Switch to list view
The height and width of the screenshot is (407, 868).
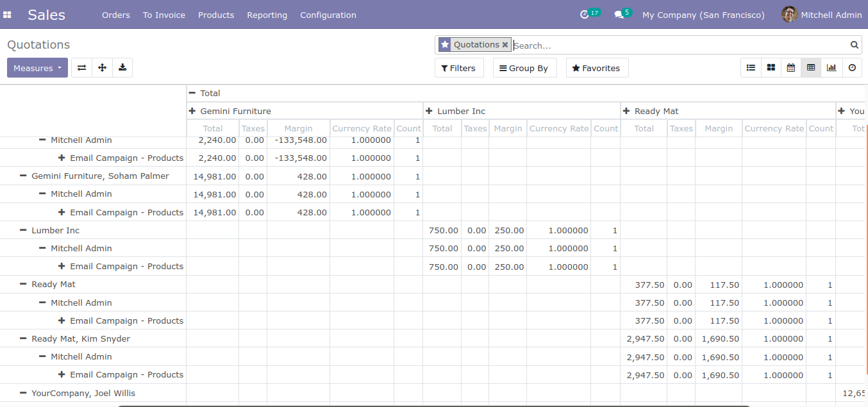point(751,68)
